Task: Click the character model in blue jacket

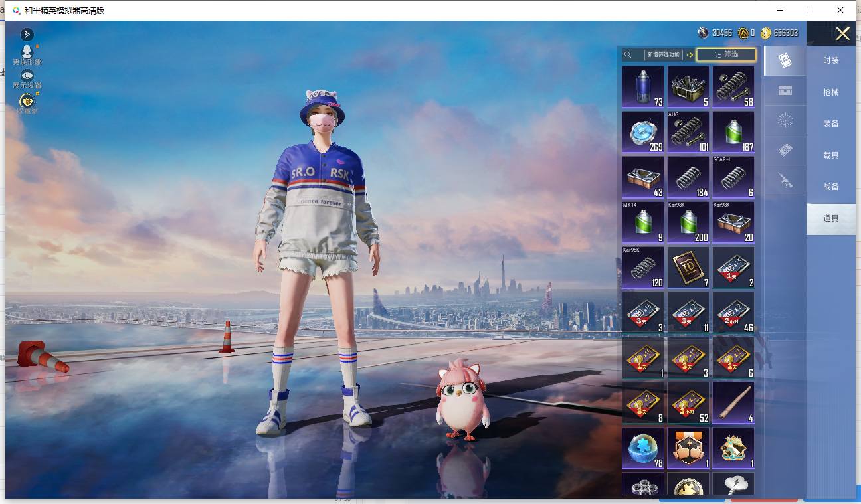Action: (x=316, y=262)
